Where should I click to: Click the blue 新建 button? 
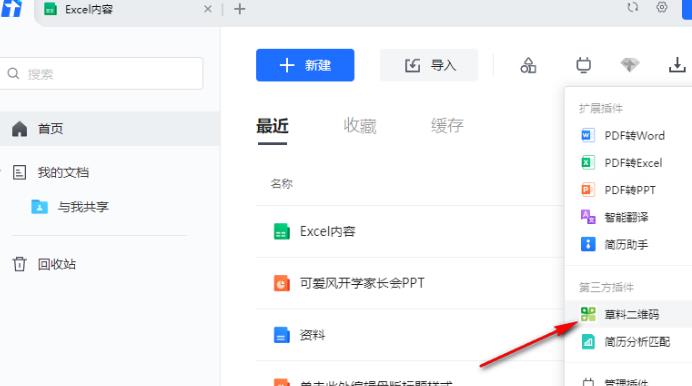pyautogui.click(x=305, y=65)
